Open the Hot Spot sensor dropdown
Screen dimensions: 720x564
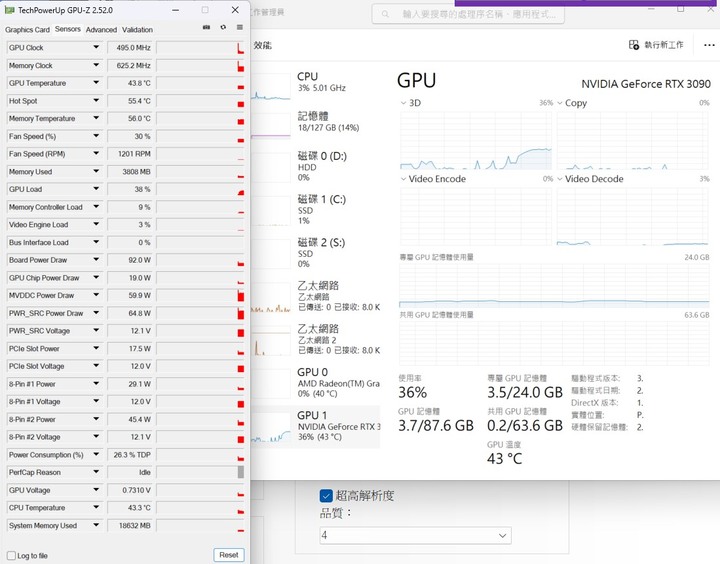tap(96, 101)
